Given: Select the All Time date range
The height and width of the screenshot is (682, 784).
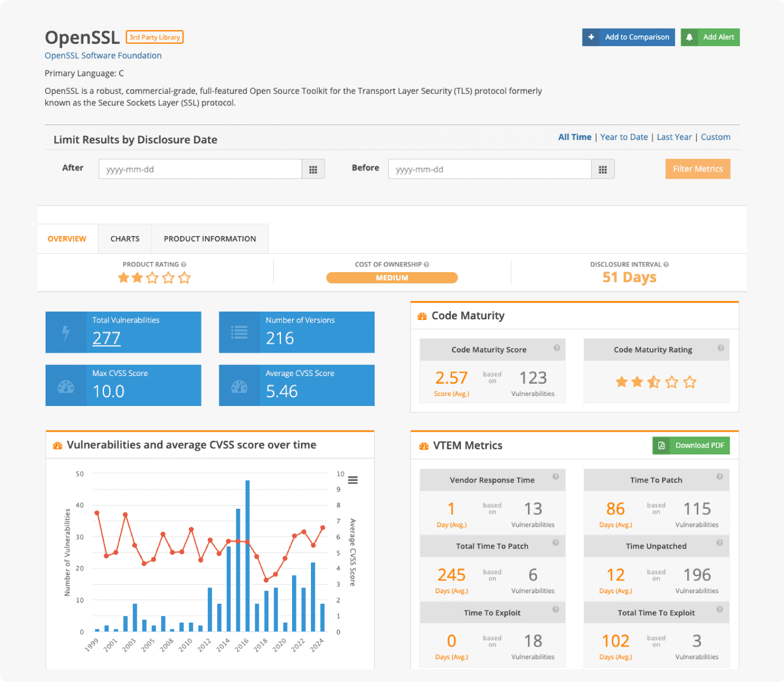Looking at the screenshot, I should click(x=575, y=137).
